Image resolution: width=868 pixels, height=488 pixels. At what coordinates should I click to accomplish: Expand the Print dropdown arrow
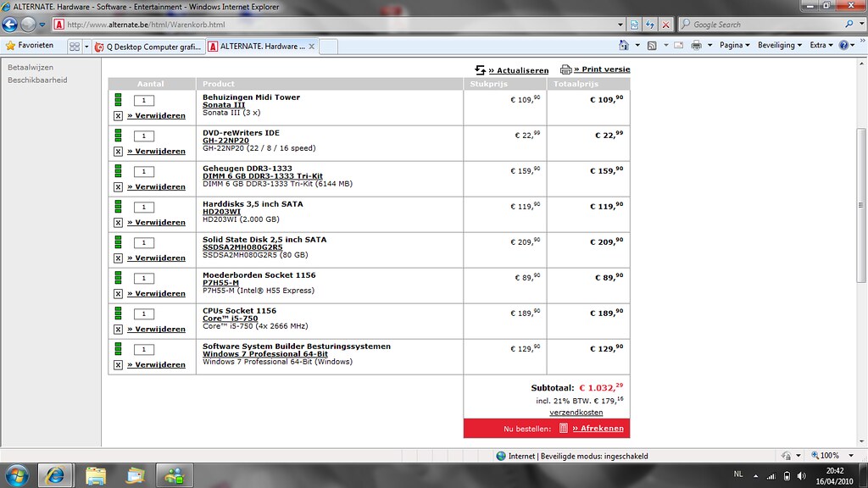coord(709,46)
